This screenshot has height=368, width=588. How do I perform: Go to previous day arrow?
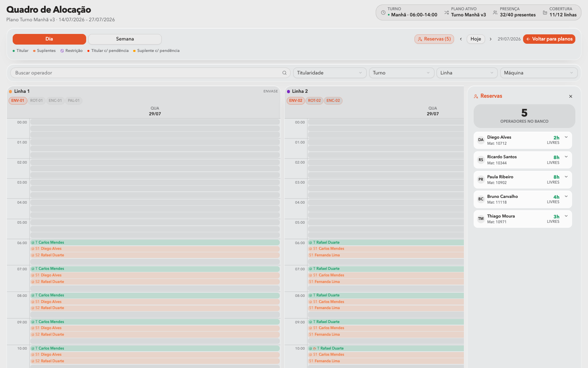click(461, 39)
